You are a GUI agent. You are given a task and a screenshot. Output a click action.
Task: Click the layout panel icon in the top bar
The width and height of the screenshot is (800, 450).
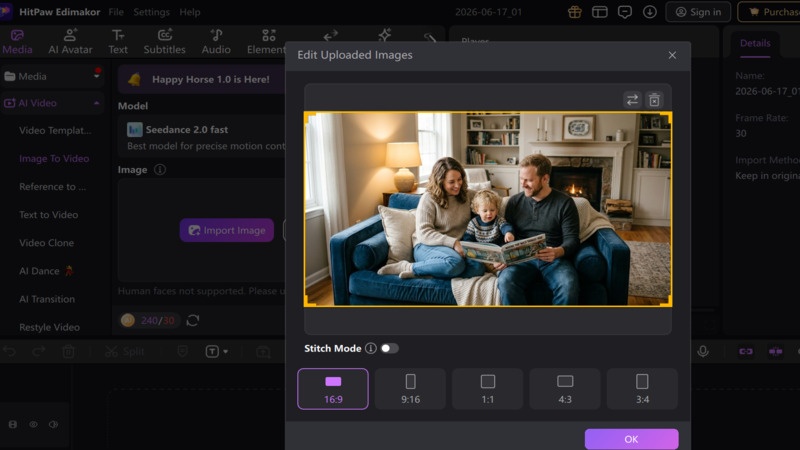tap(599, 12)
